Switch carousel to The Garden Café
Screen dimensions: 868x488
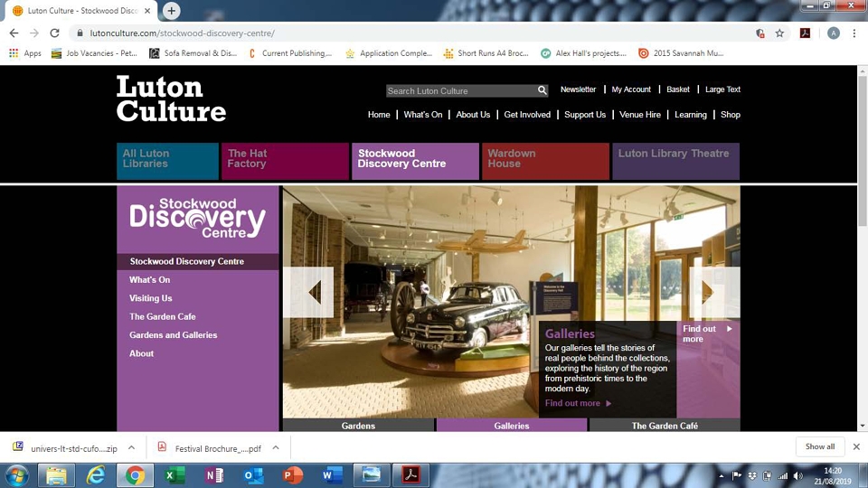point(665,426)
